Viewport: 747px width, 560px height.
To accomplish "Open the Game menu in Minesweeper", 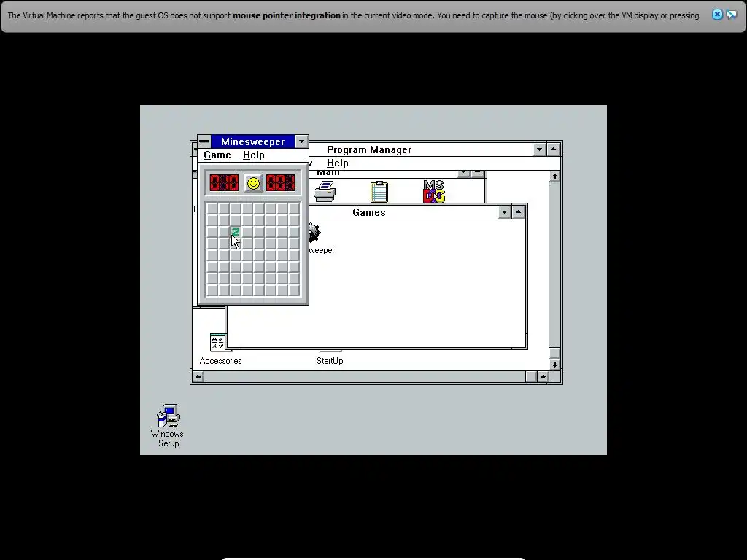I will coord(217,155).
